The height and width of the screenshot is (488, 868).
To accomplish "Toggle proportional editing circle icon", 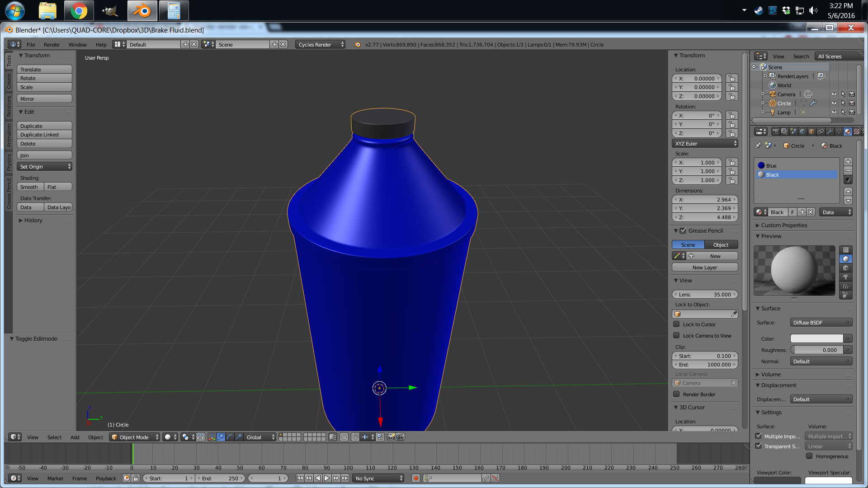I will tap(344, 437).
